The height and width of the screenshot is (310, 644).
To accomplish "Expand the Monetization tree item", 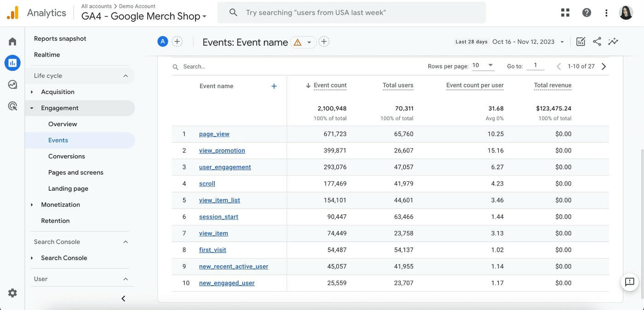I will 32,205.
